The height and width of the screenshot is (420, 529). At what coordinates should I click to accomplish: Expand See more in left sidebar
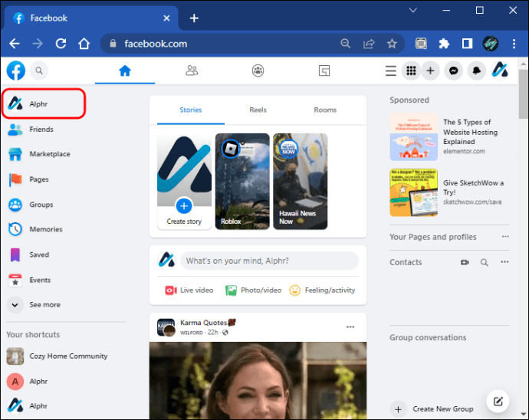pyautogui.click(x=44, y=304)
